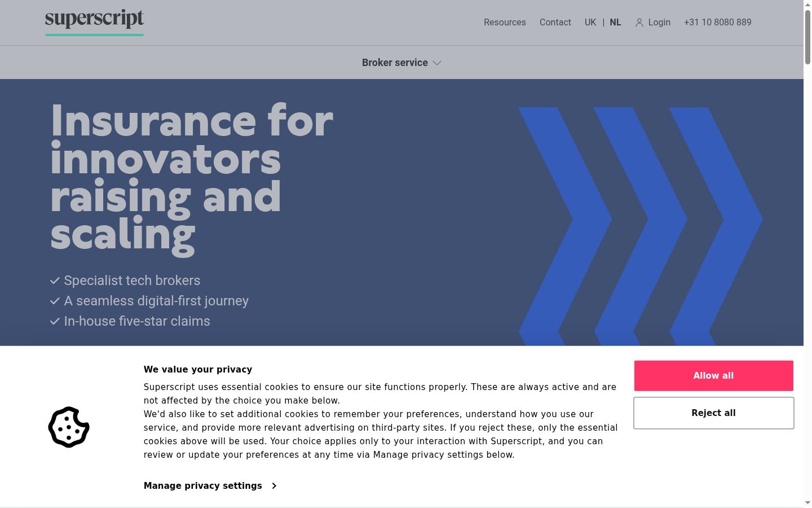Click the cookie icon in privacy banner

(x=69, y=427)
